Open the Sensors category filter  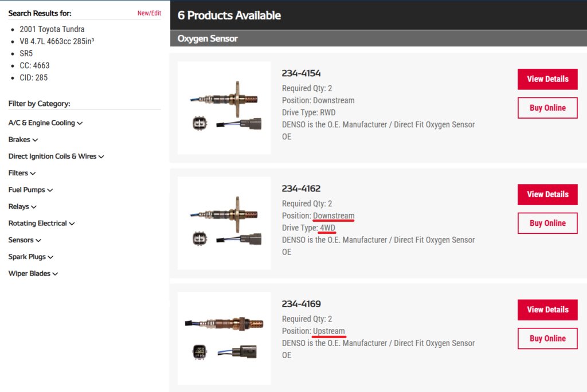pos(25,240)
